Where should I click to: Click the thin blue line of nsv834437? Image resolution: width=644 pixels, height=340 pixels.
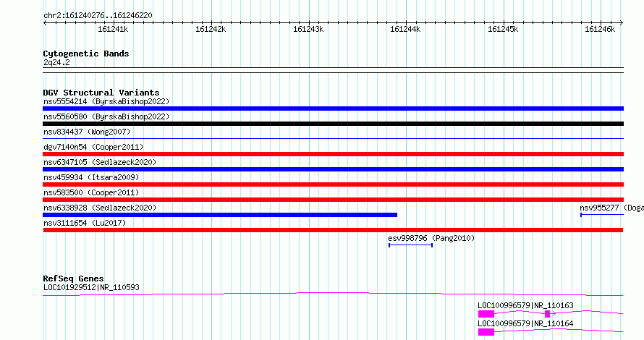(333, 139)
